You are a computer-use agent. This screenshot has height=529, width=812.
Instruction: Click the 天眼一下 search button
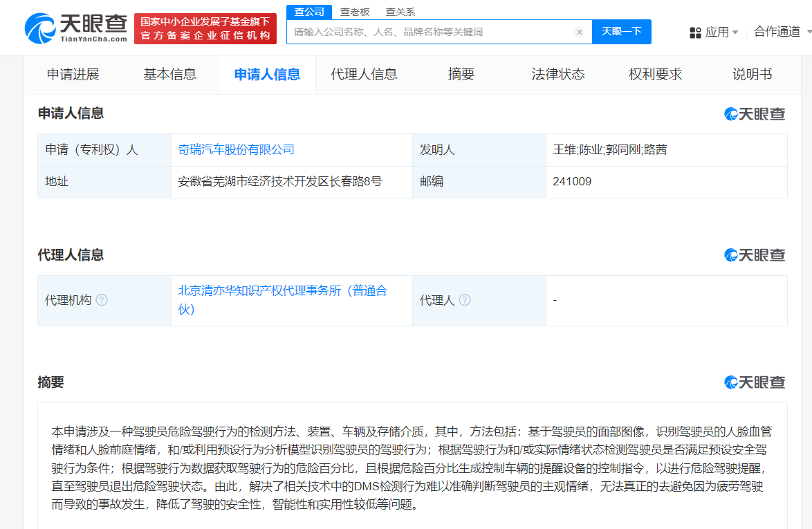click(621, 32)
